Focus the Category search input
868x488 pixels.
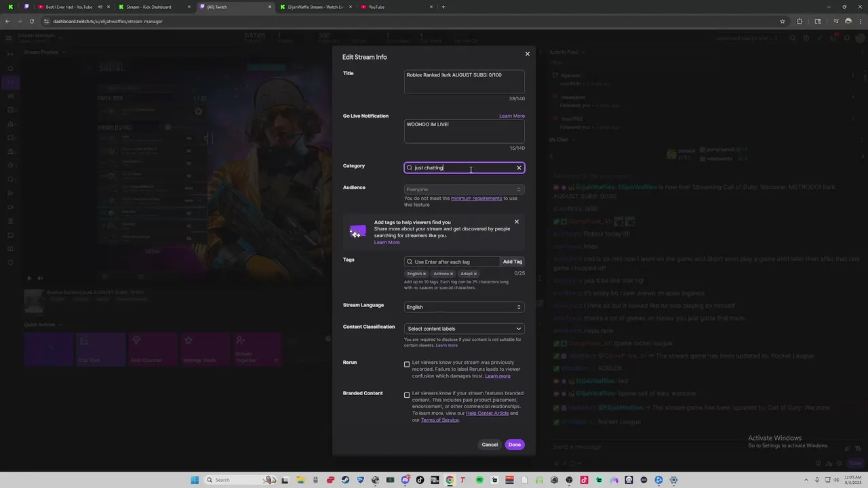[x=464, y=167]
